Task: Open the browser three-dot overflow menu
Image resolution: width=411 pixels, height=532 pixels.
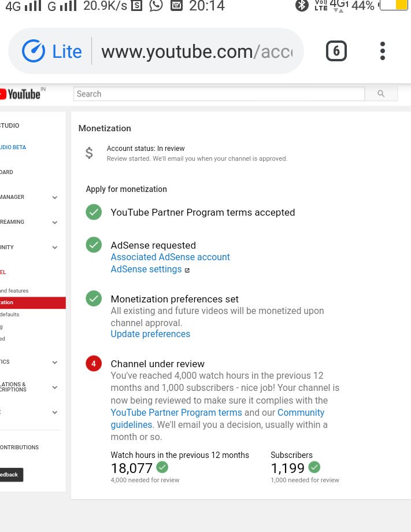Action: tap(383, 51)
